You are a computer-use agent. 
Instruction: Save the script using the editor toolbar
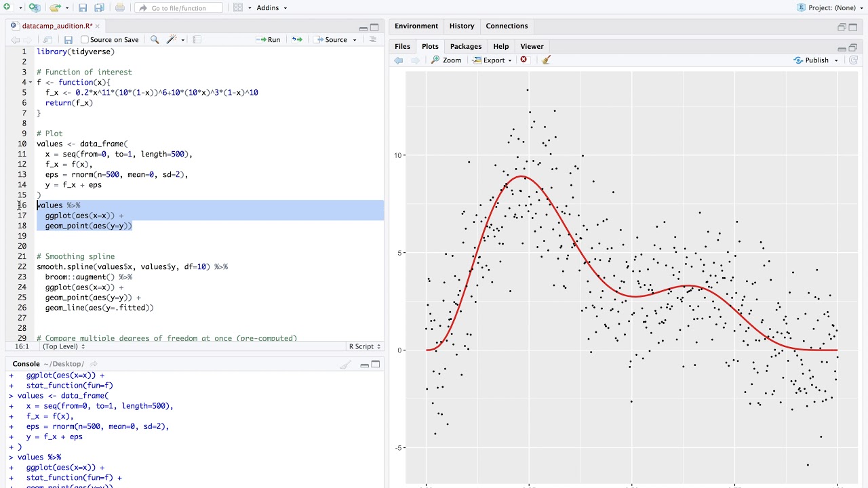(x=68, y=39)
